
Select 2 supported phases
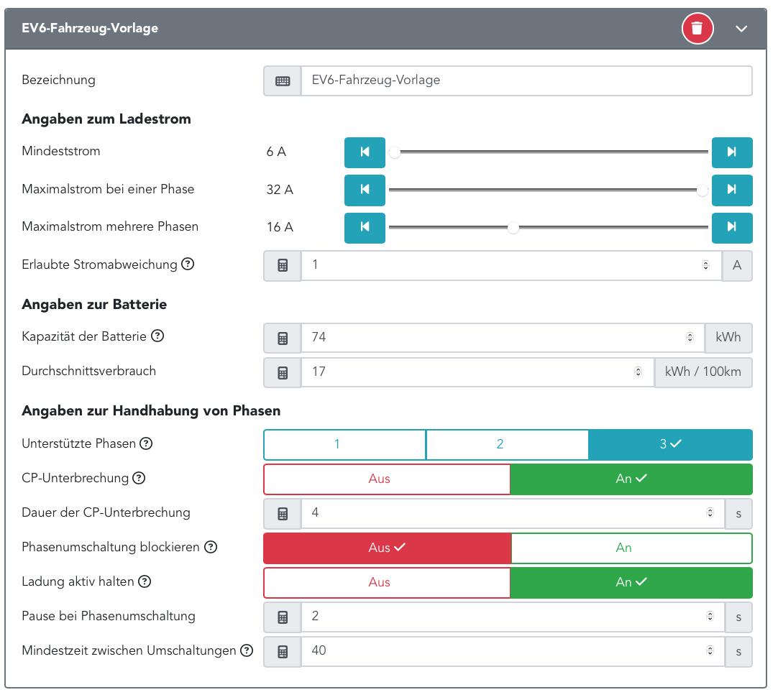(x=507, y=444)
